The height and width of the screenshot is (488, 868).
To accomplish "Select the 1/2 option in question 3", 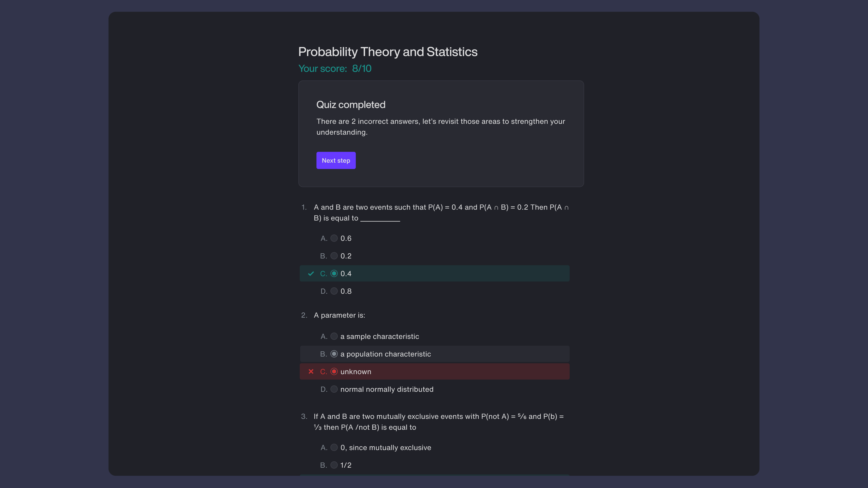I will pos(334,465).
